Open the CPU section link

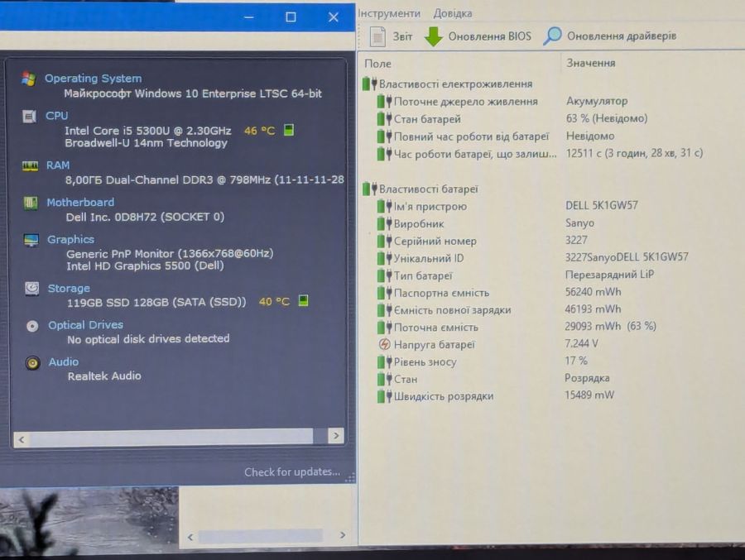pos(56,116)
